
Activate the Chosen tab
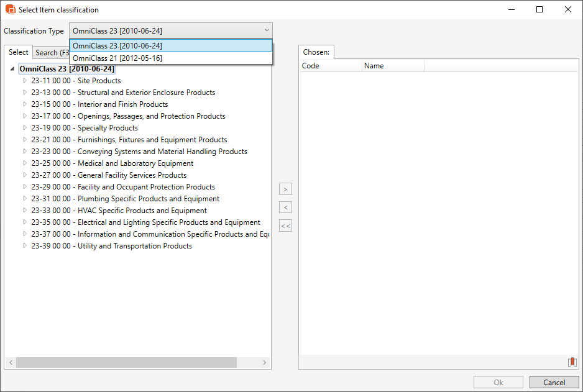(316, 52)
